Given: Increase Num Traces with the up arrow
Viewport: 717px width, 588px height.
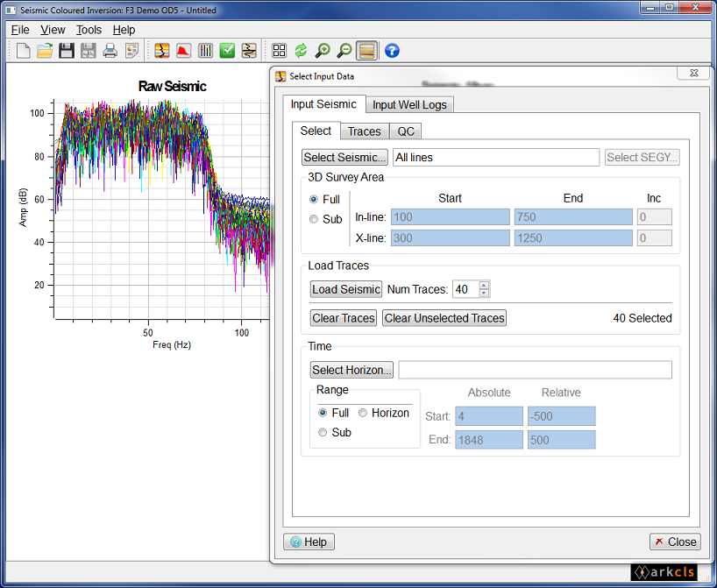Looking at the screenshot, I should point(484,286).
